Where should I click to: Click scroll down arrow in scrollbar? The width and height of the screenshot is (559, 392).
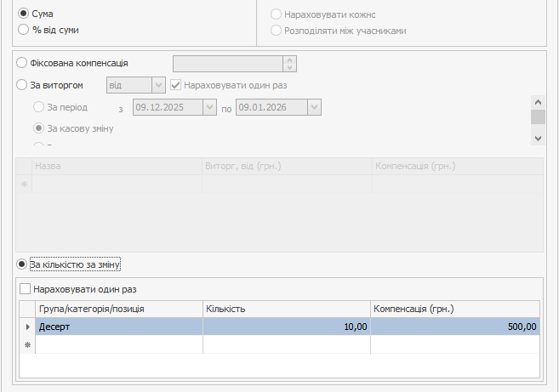537,138
